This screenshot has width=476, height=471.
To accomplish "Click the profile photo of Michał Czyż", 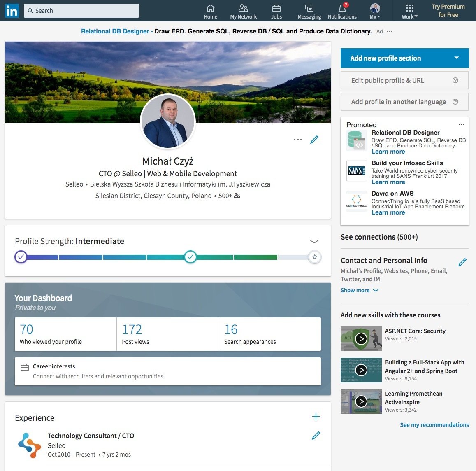I will tap(168, 121).
